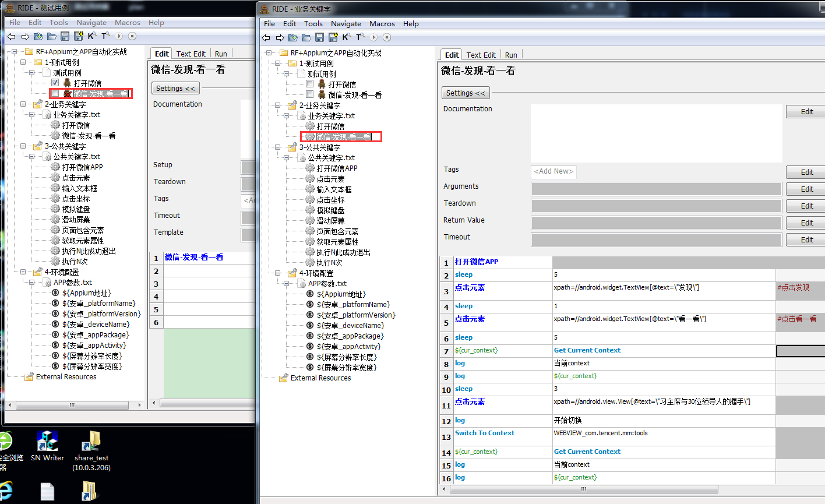Viewport: 825px width, 504px height.
Task: Click Edit button for Timeout field
Action: click(807, 240)
